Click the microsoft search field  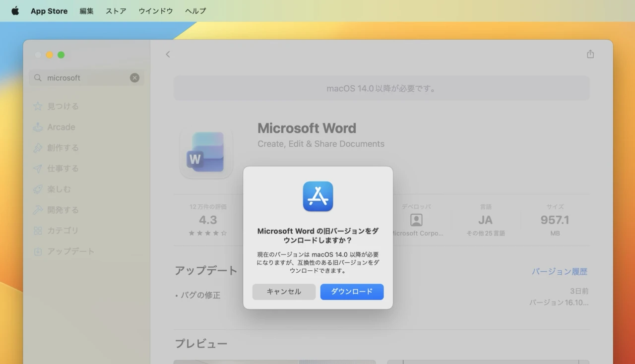84,77
